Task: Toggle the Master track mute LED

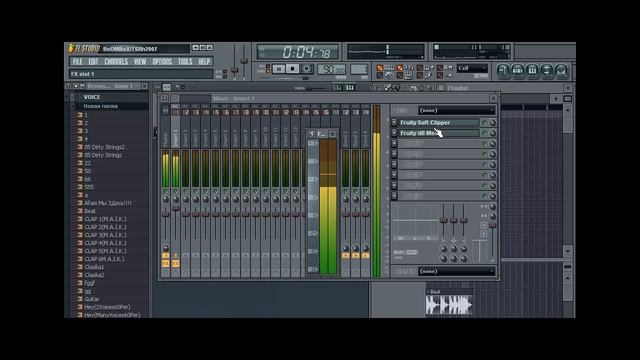Action: click(165, 191)
